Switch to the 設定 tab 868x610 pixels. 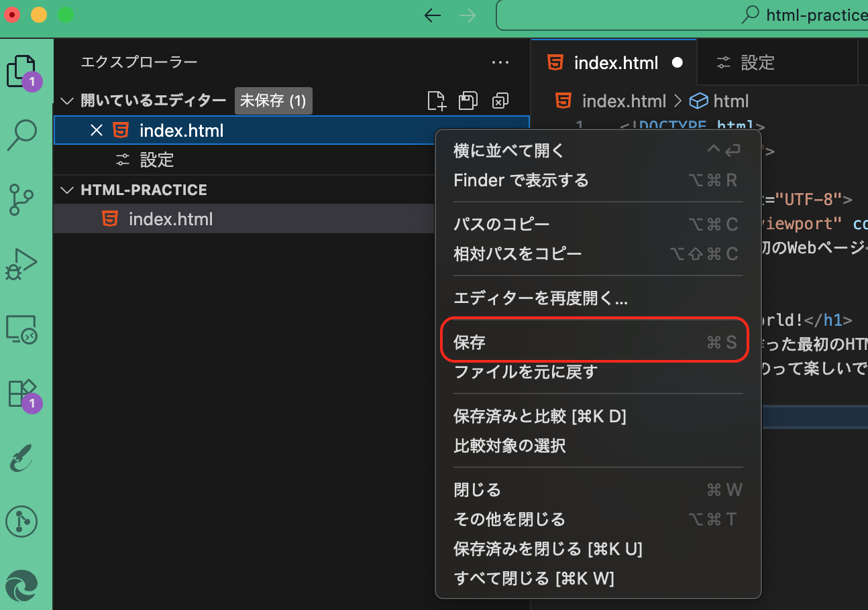click(x=758, y=62)
